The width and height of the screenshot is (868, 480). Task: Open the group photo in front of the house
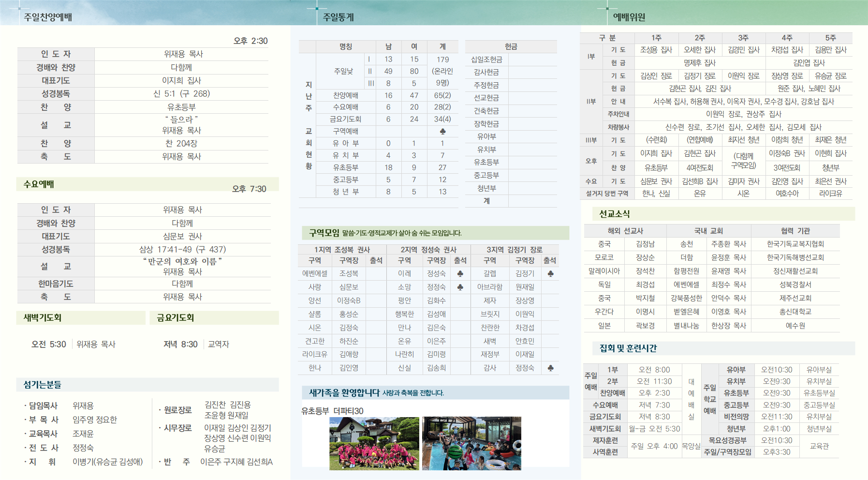pyautogui.click(x=374, y=444)
